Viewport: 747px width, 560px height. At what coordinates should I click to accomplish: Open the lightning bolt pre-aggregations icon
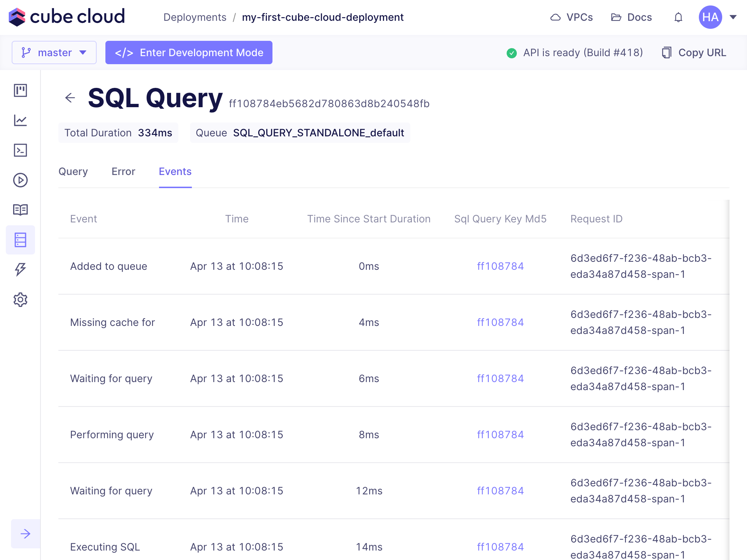[20, 269]
